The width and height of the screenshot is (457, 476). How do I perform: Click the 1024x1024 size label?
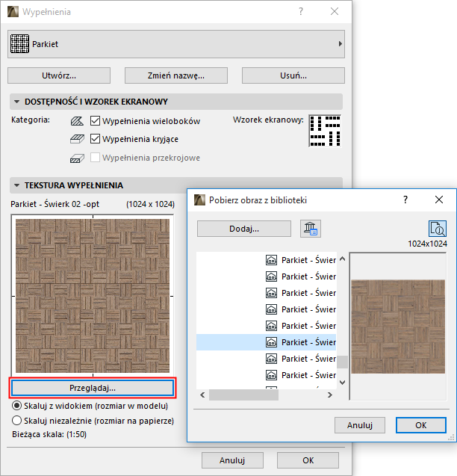tap(427, 244)
